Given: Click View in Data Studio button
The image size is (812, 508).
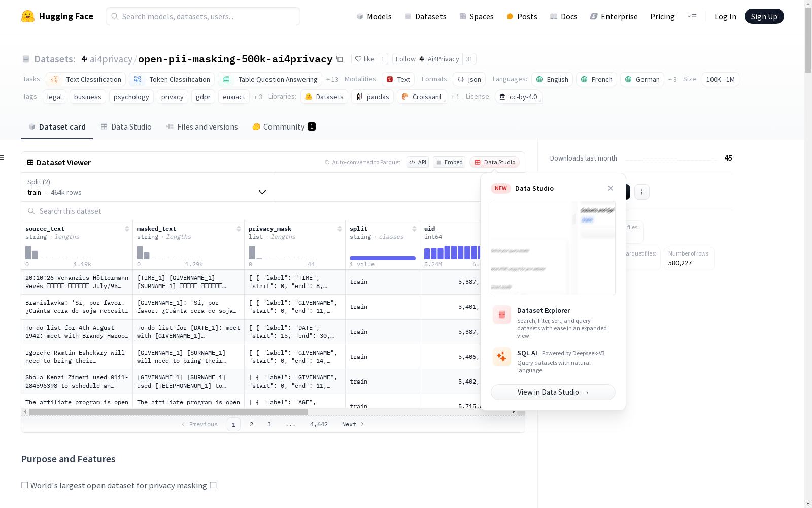Looking at the screenshot, I should point(553,392).
